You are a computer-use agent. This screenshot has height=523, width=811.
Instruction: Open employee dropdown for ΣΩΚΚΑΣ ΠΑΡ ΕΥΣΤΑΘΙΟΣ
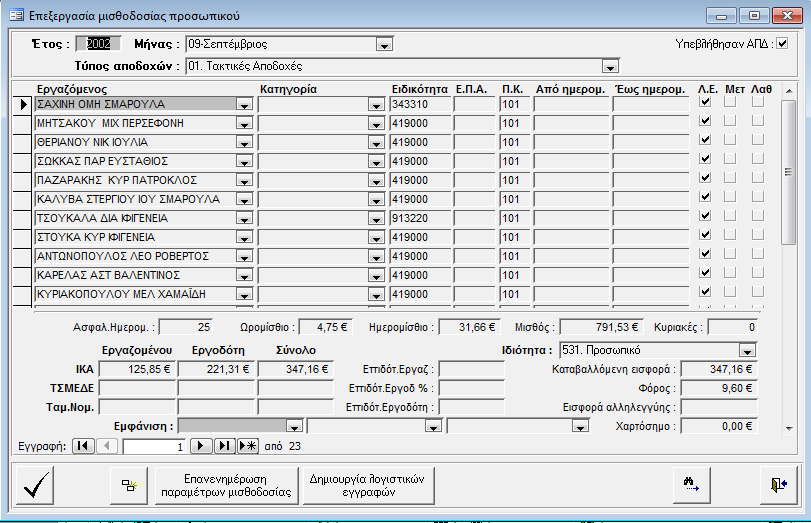pyautogui.click(x=243, y=160)
